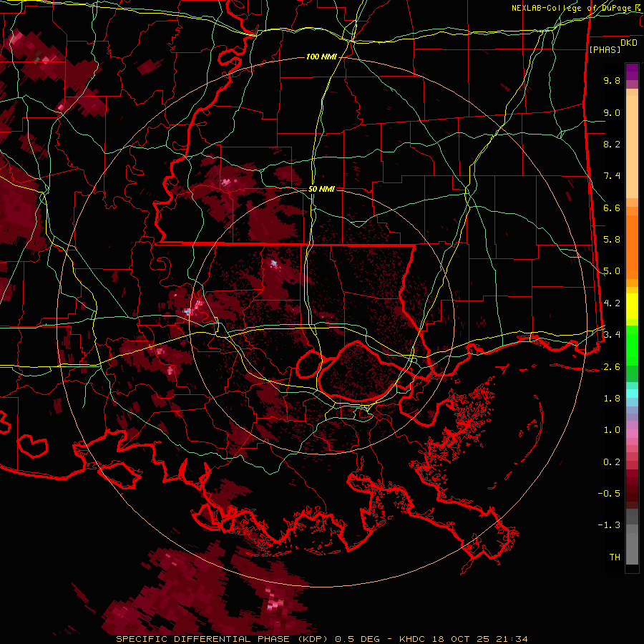
Task: Select the 7.4 value on the scale
Action: coord(612,176)
